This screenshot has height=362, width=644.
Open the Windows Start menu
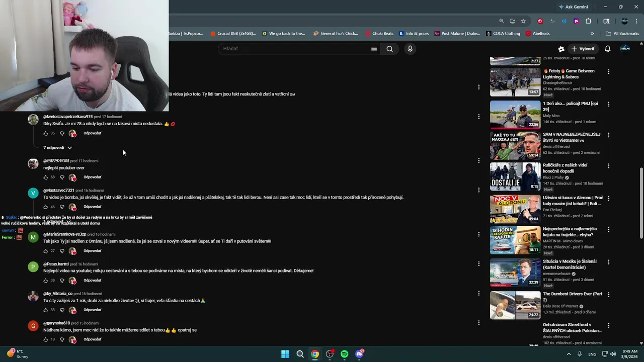[285, 354]
